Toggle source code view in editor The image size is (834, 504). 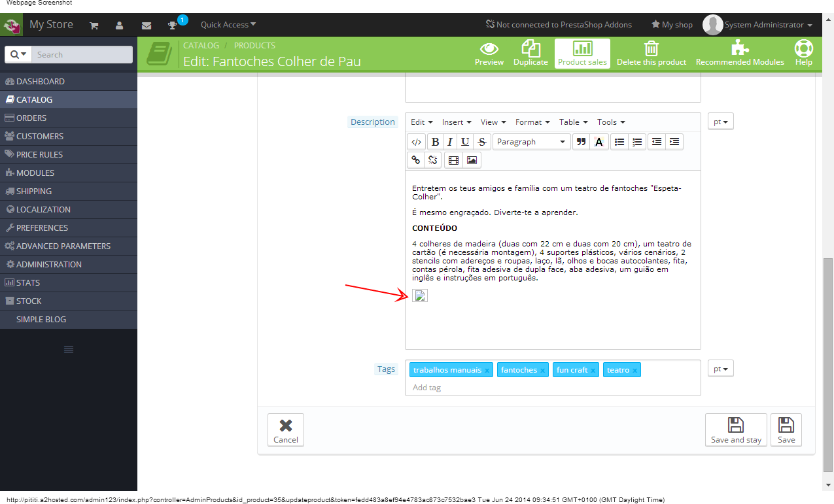coord(416,142)
